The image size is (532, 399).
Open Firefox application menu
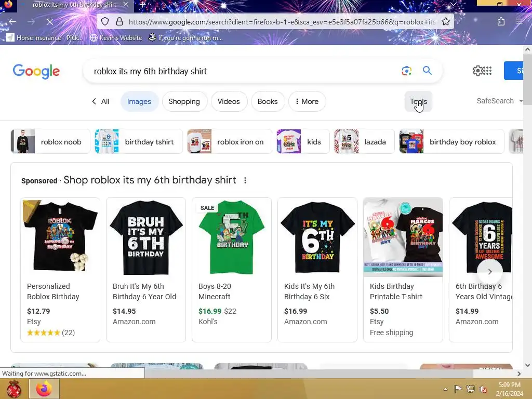(519, 22)
